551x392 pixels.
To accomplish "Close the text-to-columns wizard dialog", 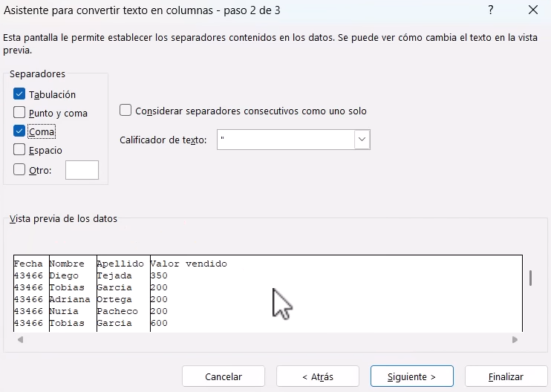I will [533, 10].
